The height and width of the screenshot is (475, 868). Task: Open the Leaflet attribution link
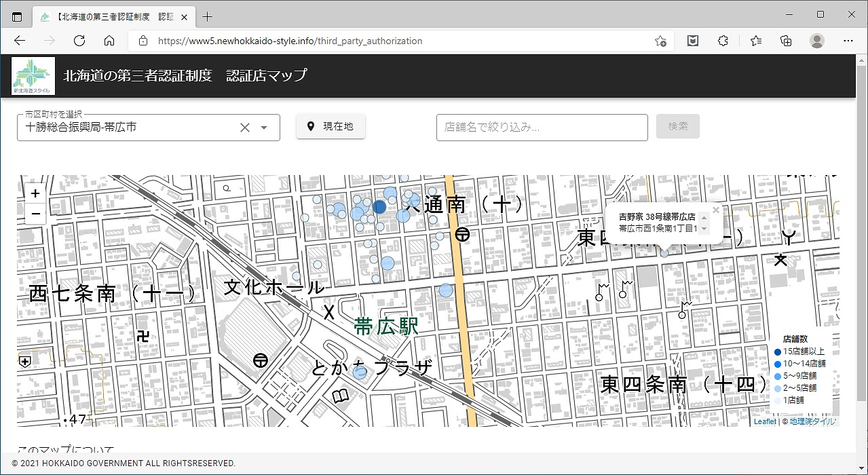pyautogui.click(x=764, y=421)
